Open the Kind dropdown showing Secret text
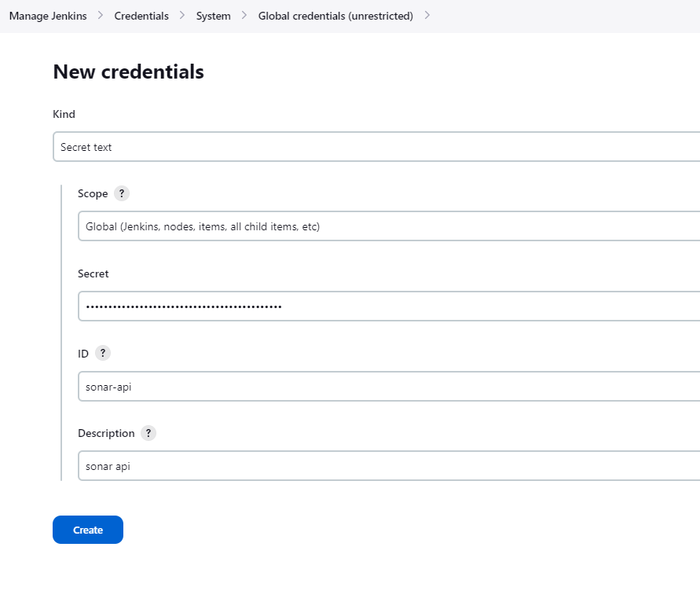The width and height of the screenshot is (700, 591). point(376,146)
